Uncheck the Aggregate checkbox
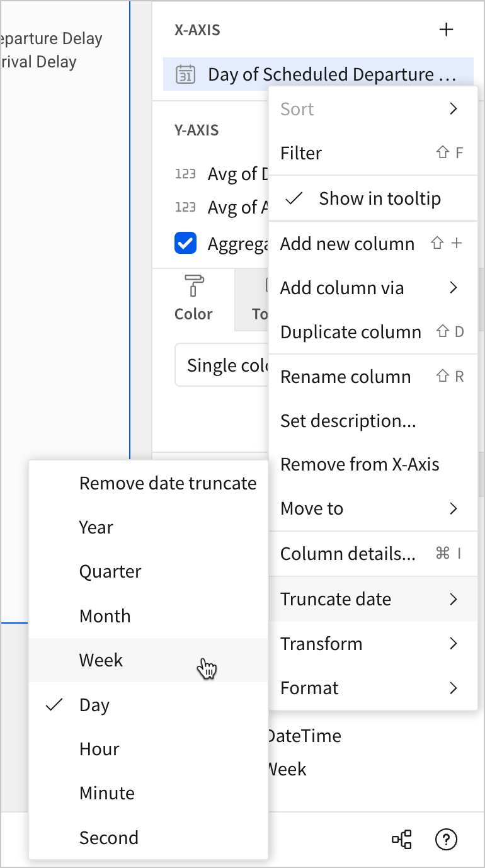The width and height of the screenshot is (485, 868). [185, 243]
